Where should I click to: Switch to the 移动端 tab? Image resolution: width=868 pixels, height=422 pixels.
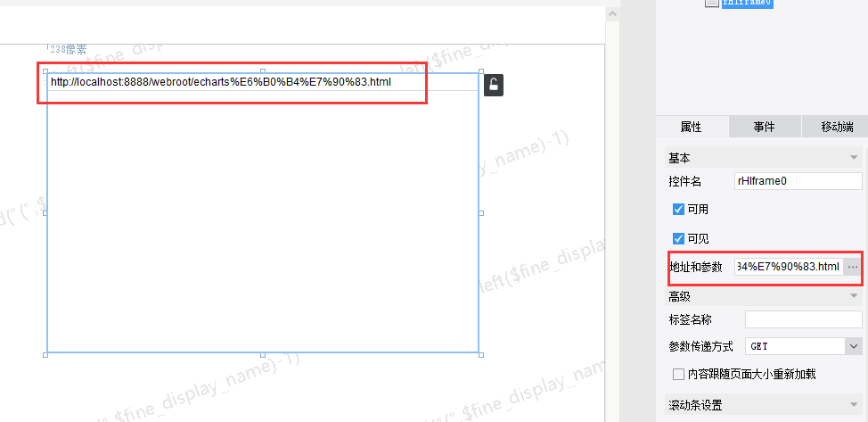836,127
